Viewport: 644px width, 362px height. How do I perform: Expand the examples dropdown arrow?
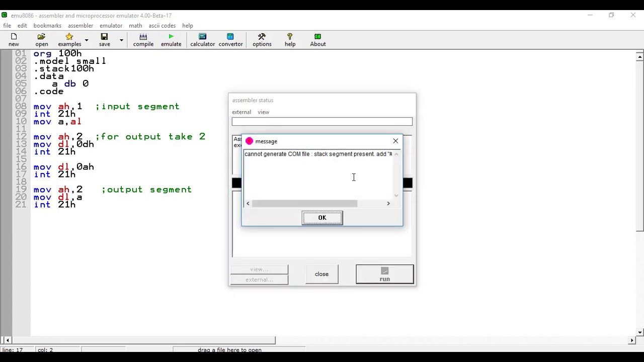(x=86, y=40)
